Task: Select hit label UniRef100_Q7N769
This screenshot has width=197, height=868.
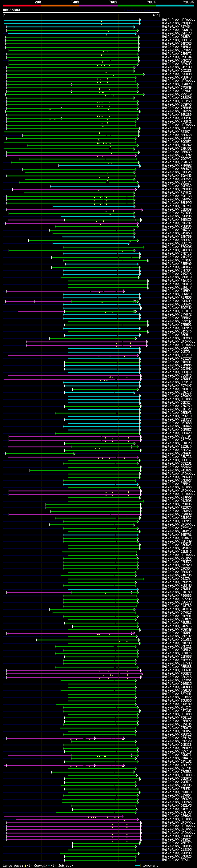Action: [x=177, y=406]
